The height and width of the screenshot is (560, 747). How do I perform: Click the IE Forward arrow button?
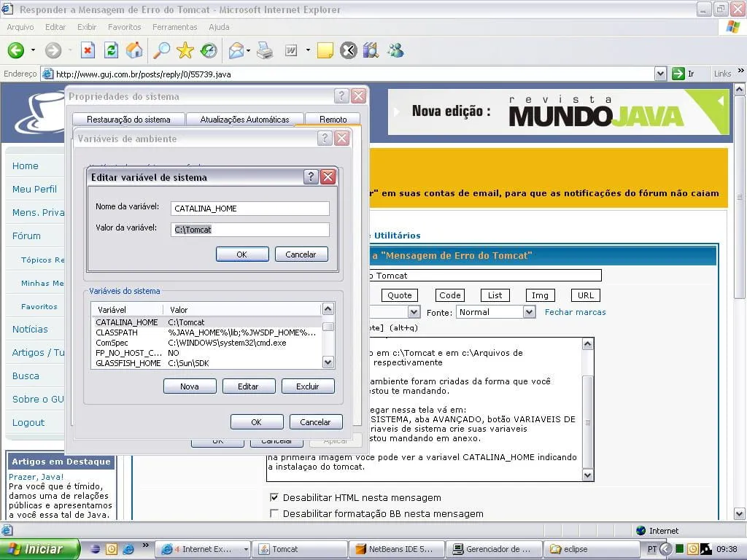tap(53, 50)
